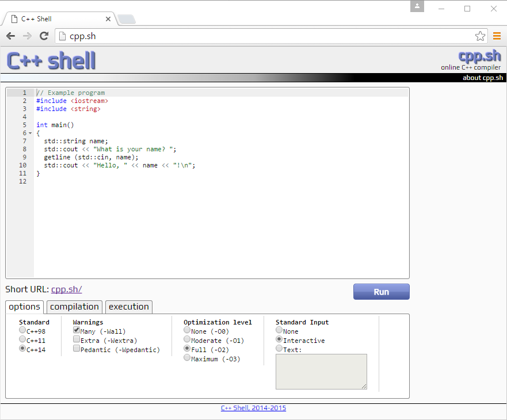Place cursor on the Example program comment line
This screenshot has width=507, height=420.
click(70, 93)
